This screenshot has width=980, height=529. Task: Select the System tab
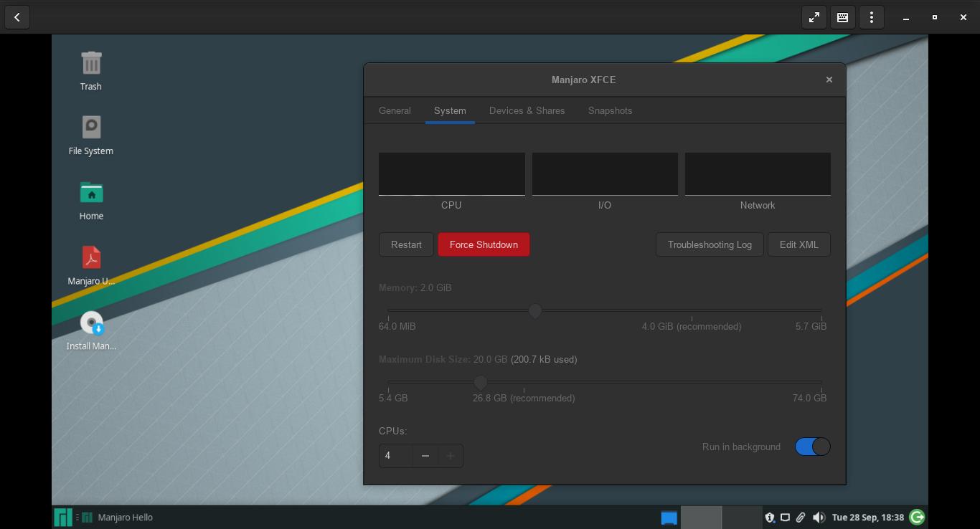(450, 110)
